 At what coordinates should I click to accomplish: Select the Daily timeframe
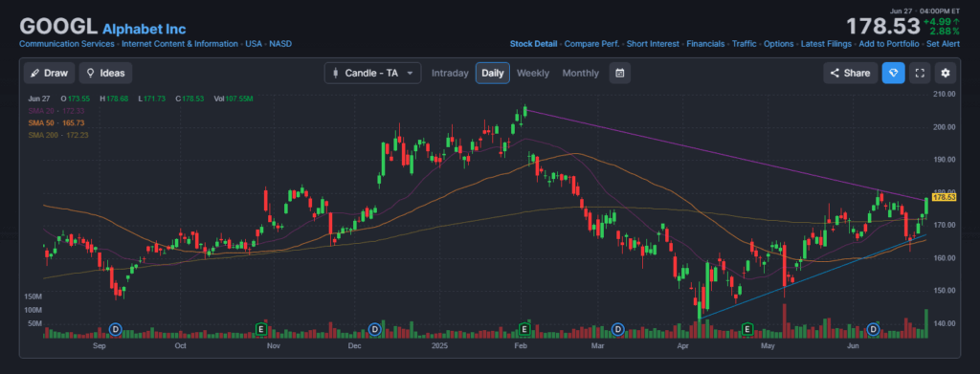[493, 73]
